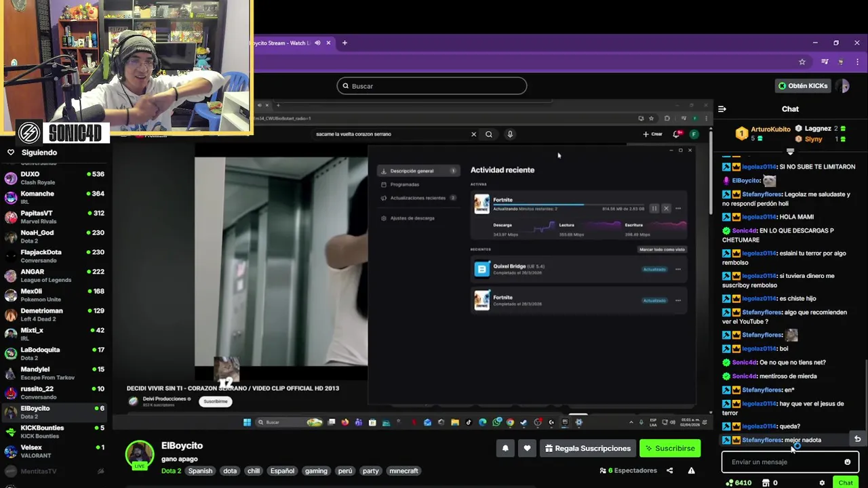Follow ElBoycito with heart button

[527, 448]
